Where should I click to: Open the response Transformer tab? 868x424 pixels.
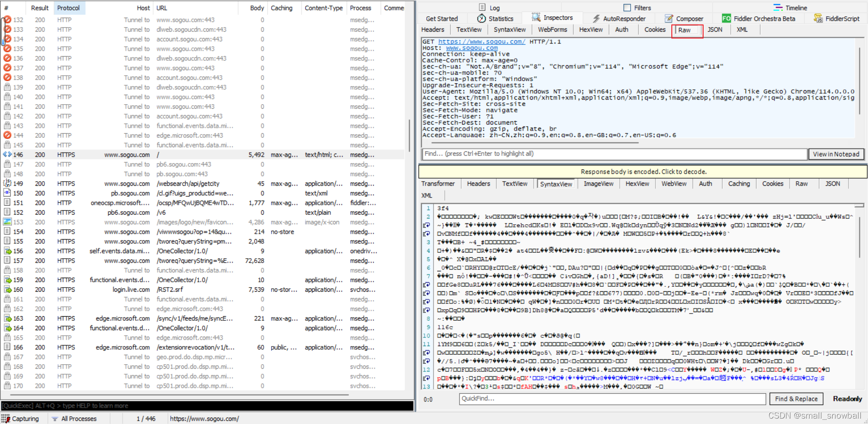pyautogui.click(x=438, y=184)
